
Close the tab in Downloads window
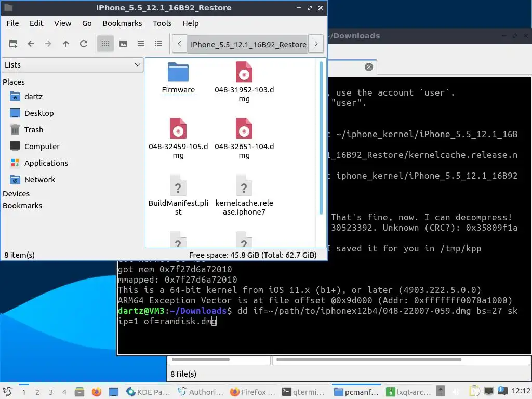point(369,67)
